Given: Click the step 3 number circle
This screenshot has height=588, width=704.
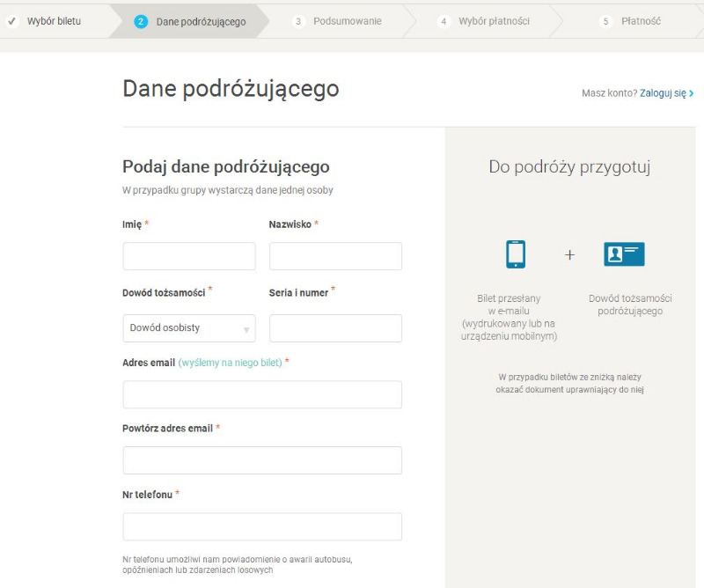Looking at the screenshot, I should pos(298,21).
